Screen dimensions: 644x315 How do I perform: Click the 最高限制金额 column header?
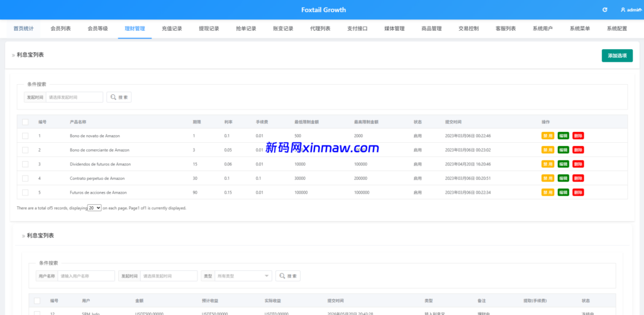pyautogui.click(x=367, y=122)
